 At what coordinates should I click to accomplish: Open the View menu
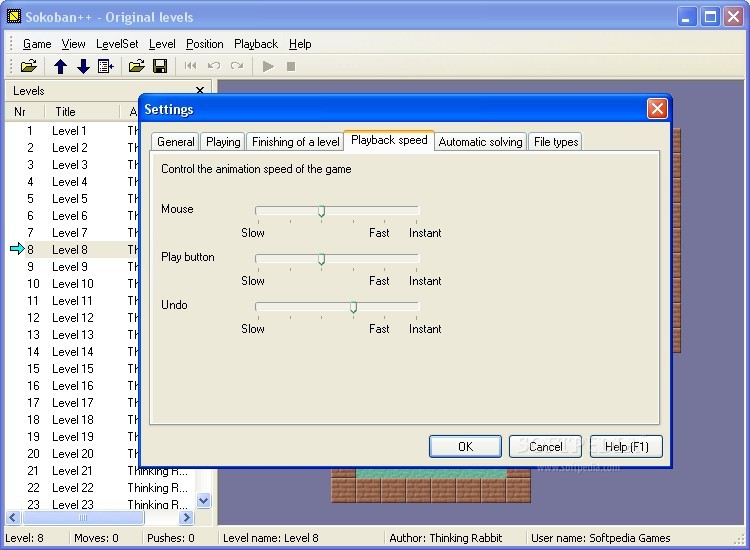click(x=73, y=44)
